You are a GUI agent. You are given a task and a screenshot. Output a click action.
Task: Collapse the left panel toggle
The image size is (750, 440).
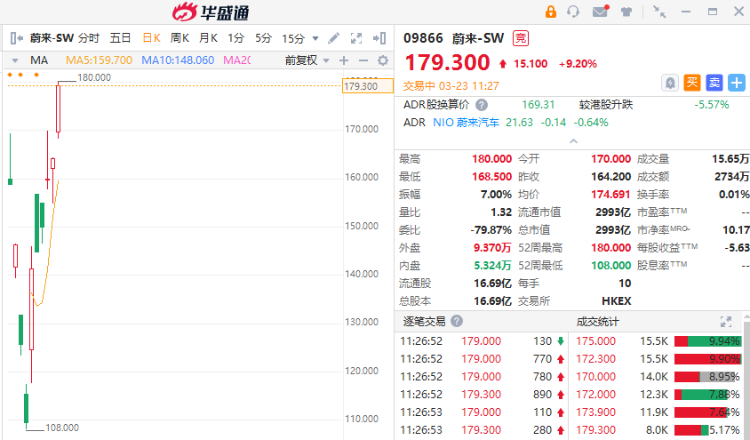[16, 38]
